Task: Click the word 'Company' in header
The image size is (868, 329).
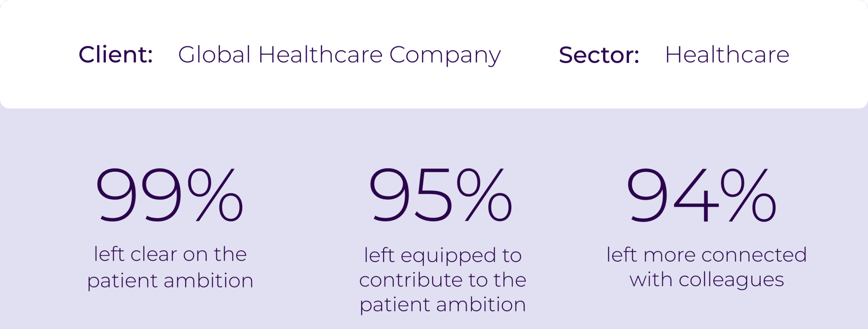Action: coord(445,56)
